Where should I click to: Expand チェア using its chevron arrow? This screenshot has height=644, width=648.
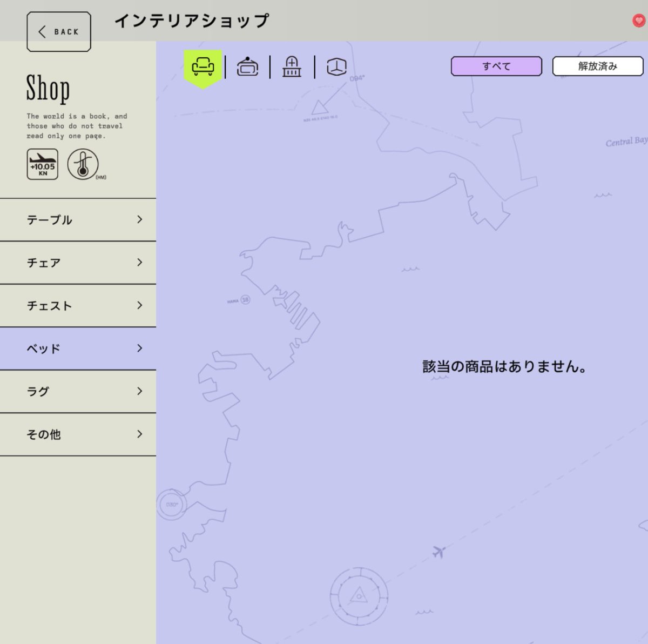(140, 262)
